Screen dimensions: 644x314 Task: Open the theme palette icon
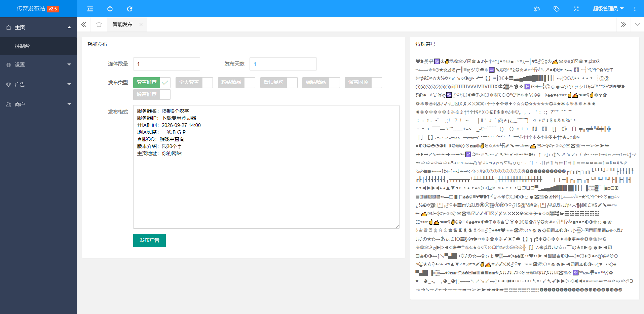pos(537,9)
